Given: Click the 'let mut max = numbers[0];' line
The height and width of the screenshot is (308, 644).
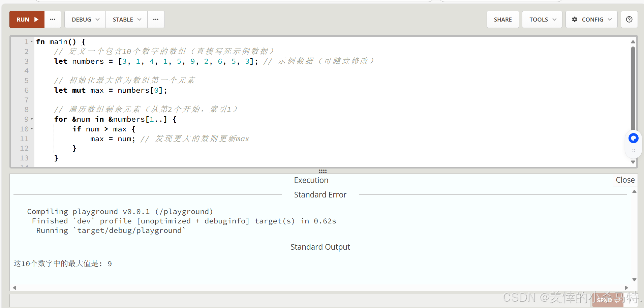Looking at the screenshot, I should click(x=111, y=90).
